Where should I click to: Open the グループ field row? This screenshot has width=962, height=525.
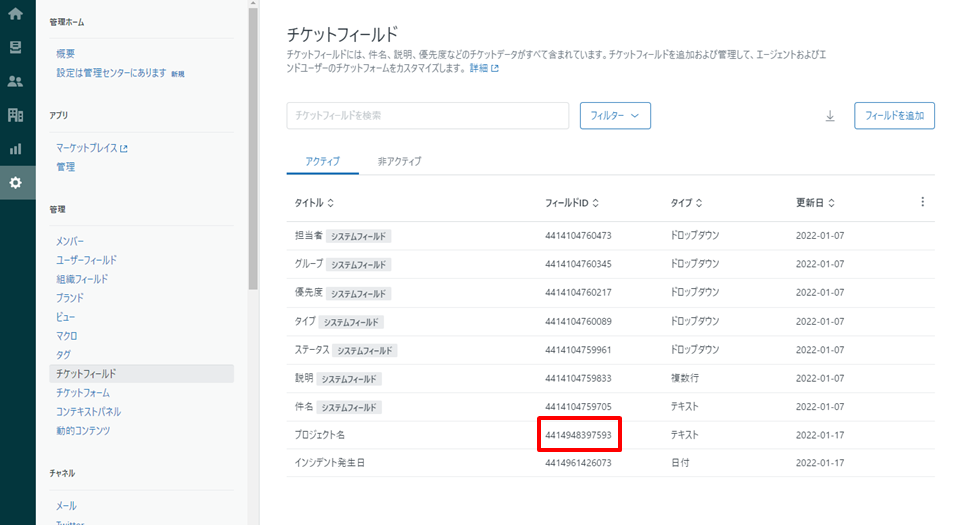[610, 264]
